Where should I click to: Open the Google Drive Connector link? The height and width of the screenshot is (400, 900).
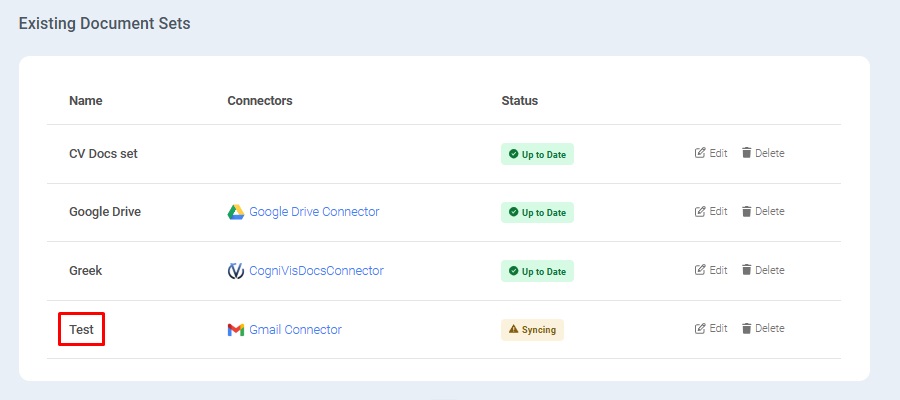(314, 212)
